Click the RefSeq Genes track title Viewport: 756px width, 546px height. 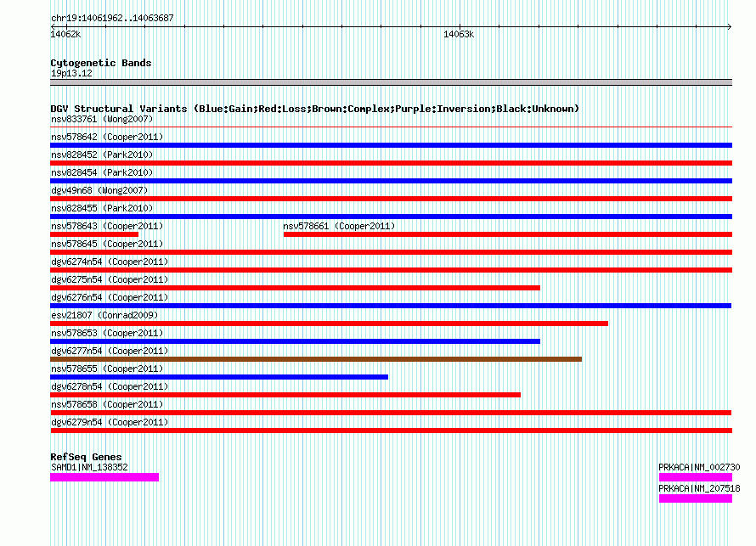click(86, 456)
